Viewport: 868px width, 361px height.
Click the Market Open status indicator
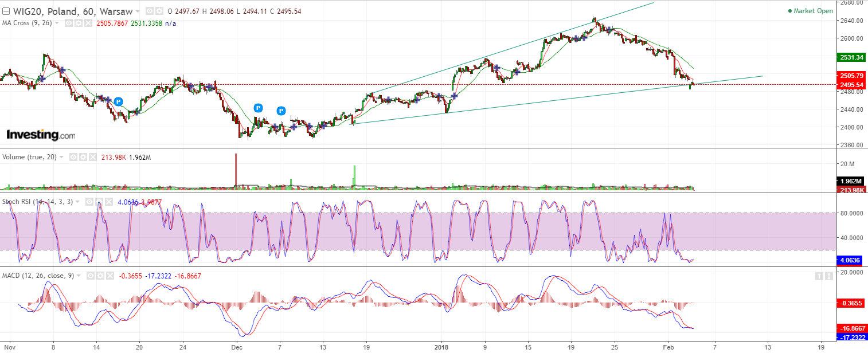tap(810, 11)
